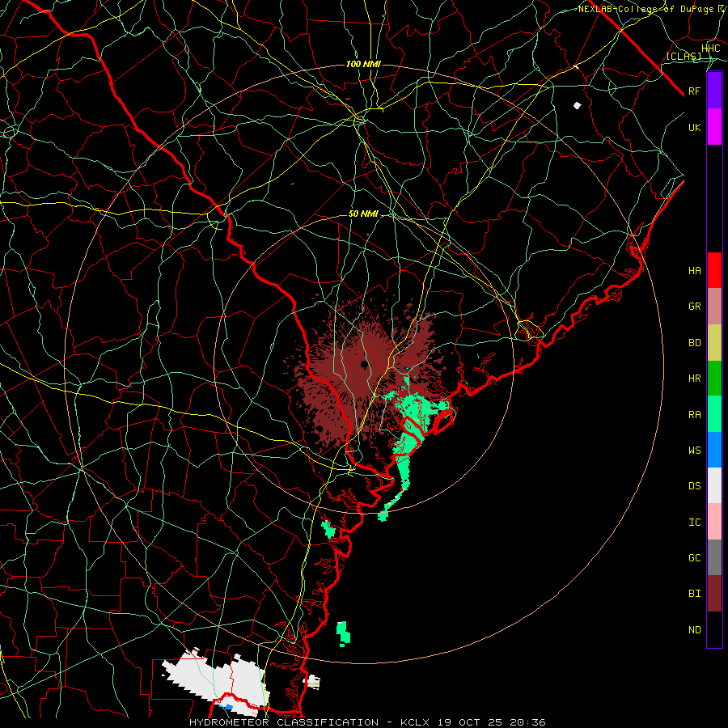Click the HA legend label

tap(695, 270)
